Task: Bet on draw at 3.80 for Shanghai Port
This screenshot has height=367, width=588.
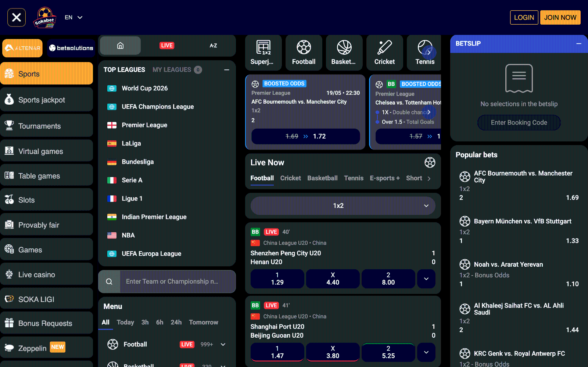Action: [333, 352]
